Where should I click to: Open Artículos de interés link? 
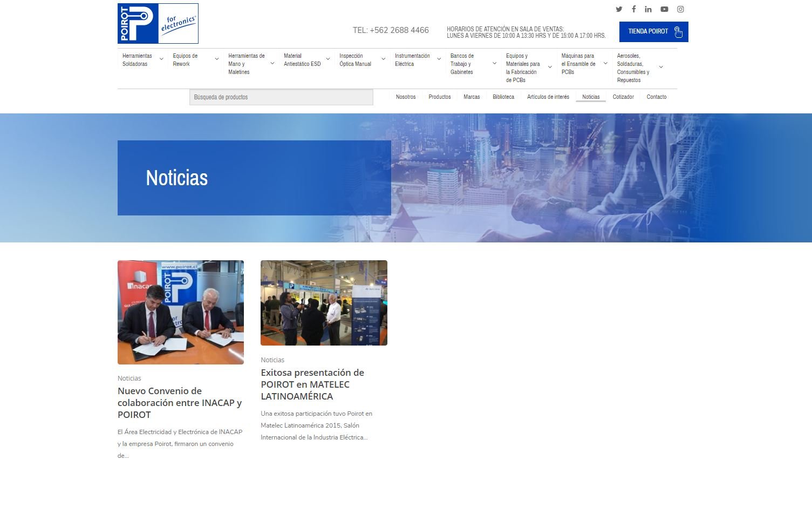[x=548, y=97]
